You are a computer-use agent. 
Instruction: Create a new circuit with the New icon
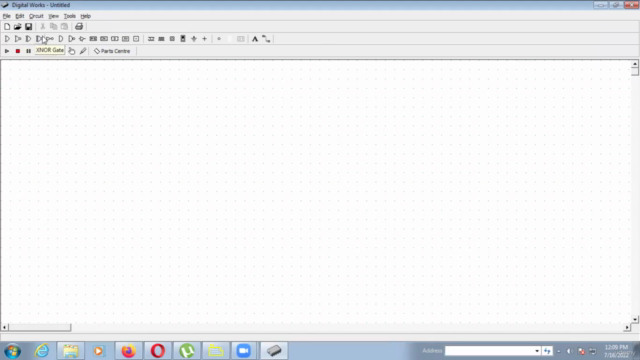pos(7,27)
